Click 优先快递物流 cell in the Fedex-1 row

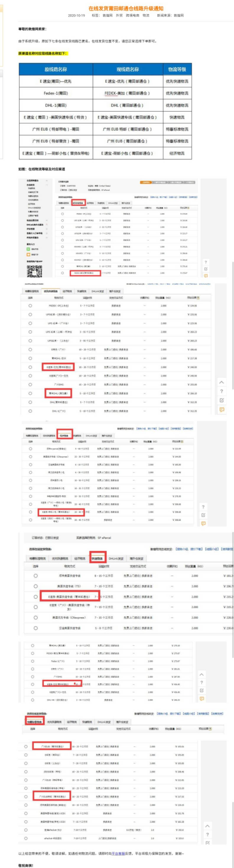177,93
